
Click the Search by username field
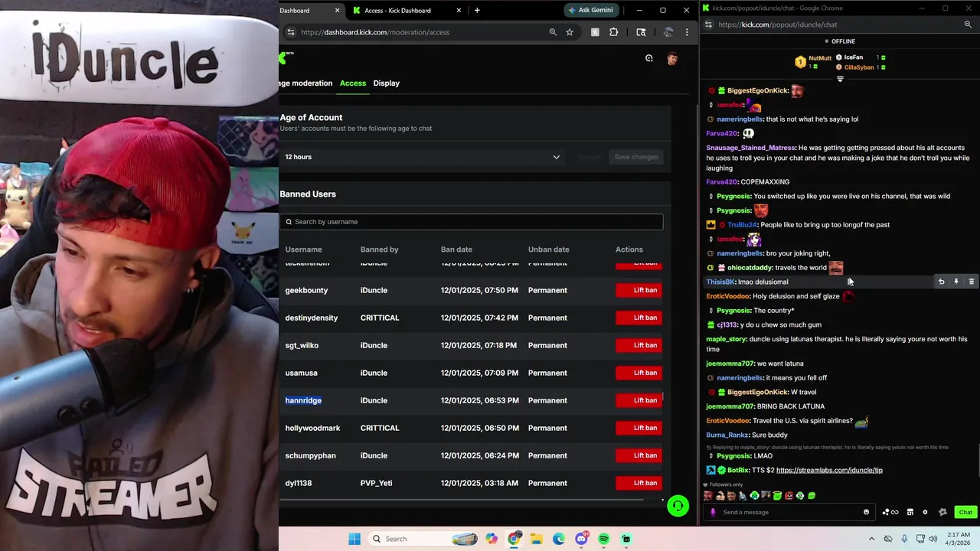pyautogui.click(x=472, y=222)
